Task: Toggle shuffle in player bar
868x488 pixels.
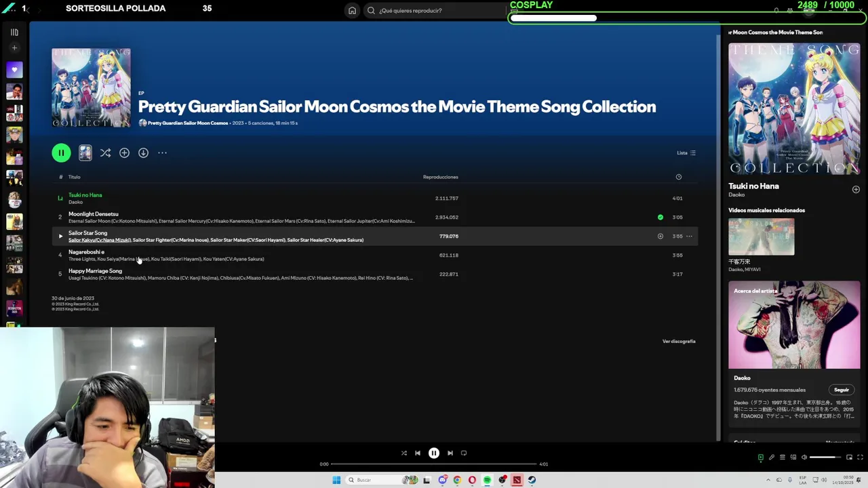Action: [x=404, y=453]
